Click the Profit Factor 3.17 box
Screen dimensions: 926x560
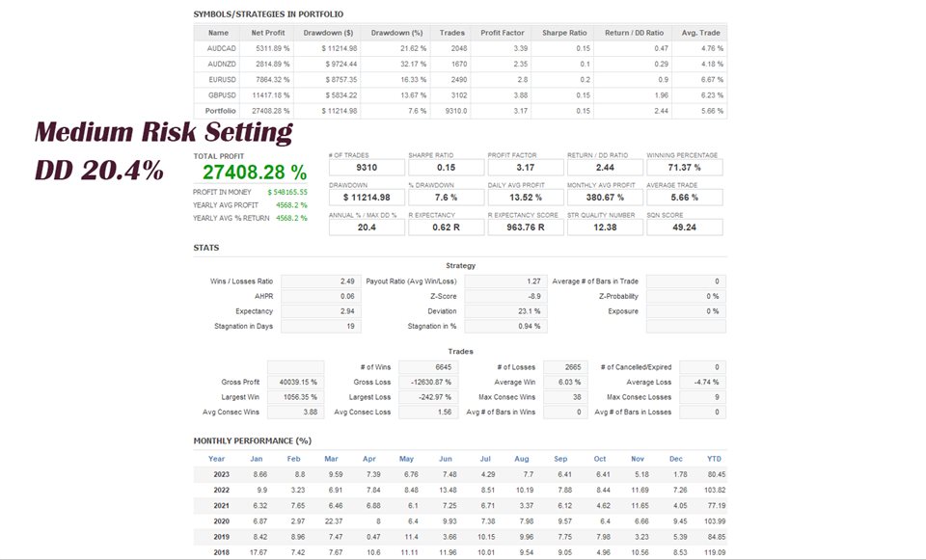[x=526, y=168]
